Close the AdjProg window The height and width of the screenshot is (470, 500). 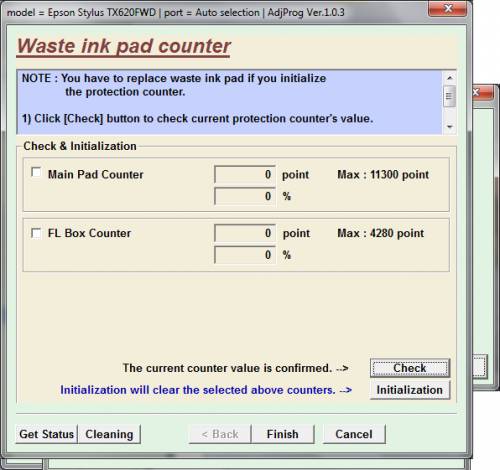448,8
